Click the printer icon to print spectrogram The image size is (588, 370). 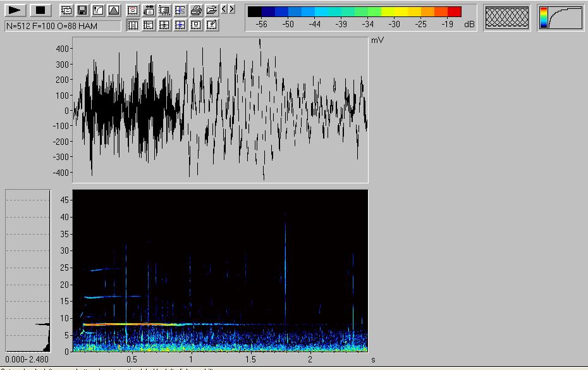click(x=196, y=10)
